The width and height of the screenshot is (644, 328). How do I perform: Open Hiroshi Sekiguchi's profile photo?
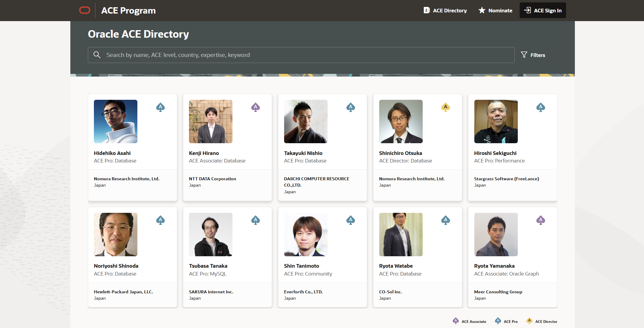coord(496,121)
